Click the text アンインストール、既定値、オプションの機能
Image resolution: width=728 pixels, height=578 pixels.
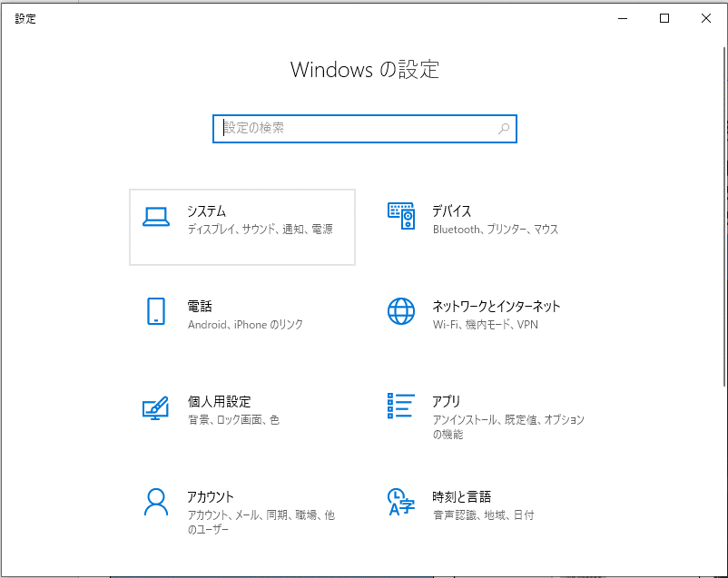(x=508, y=427)
